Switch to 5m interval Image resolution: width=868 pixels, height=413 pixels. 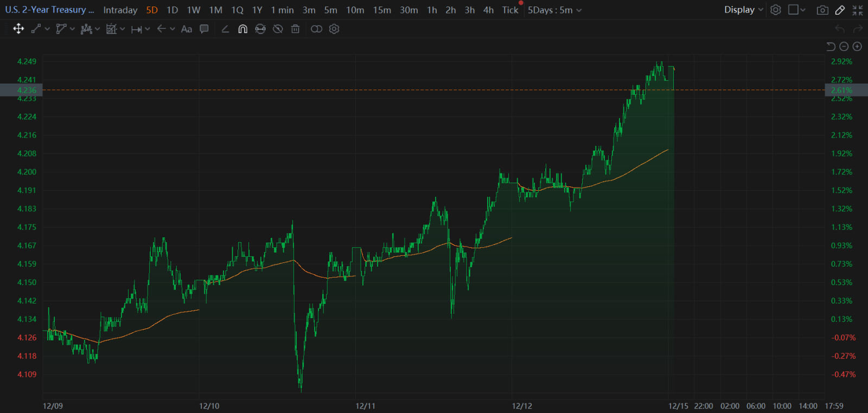331,10
